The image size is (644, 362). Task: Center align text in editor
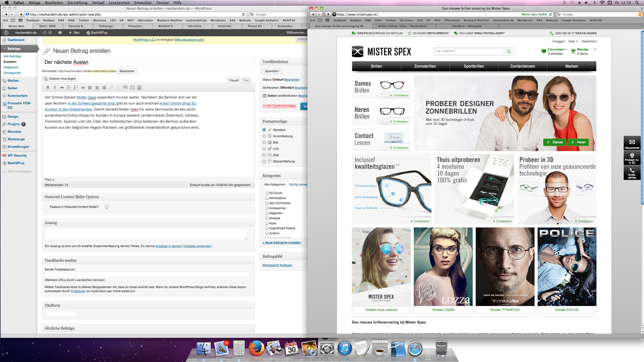97,87
